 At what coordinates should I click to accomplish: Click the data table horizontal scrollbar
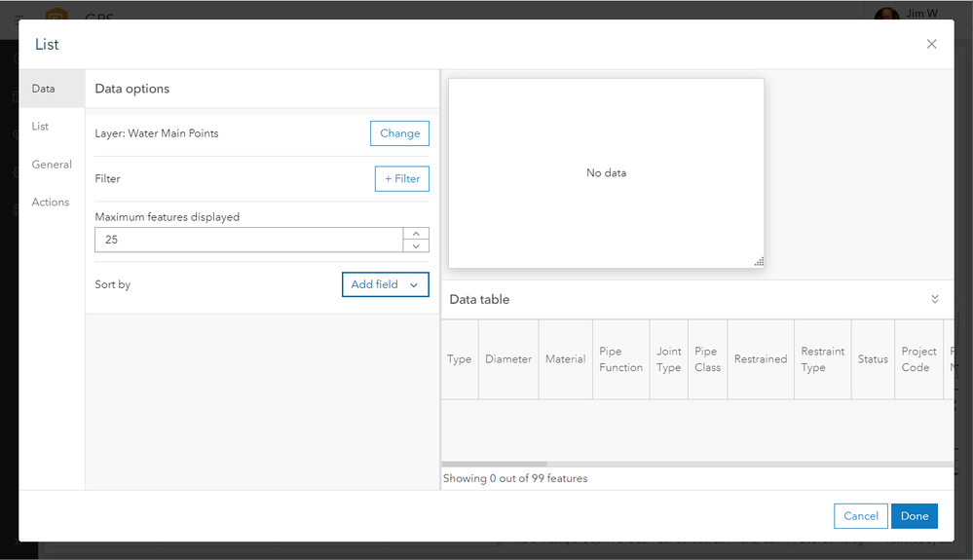tap(494, 464)
